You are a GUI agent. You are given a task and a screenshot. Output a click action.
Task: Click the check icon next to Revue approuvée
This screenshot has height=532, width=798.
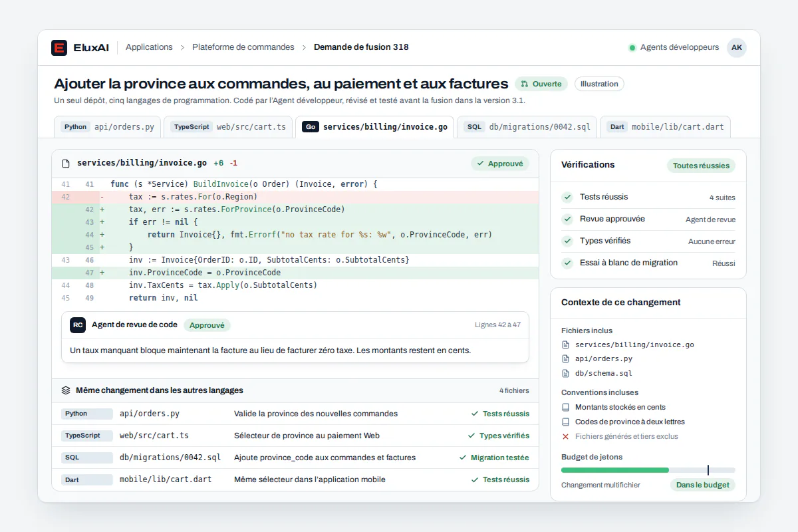coord(567,219)
